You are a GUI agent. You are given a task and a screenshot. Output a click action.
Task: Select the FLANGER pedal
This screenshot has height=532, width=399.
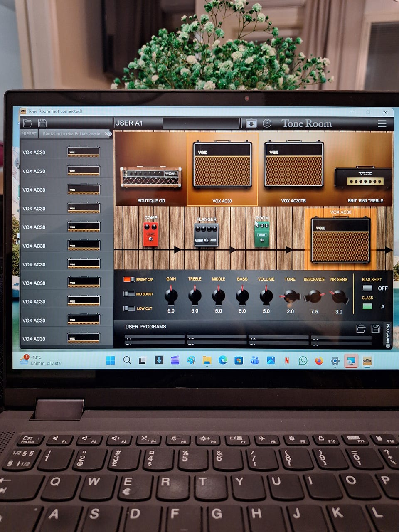click(x=206, y=235)
